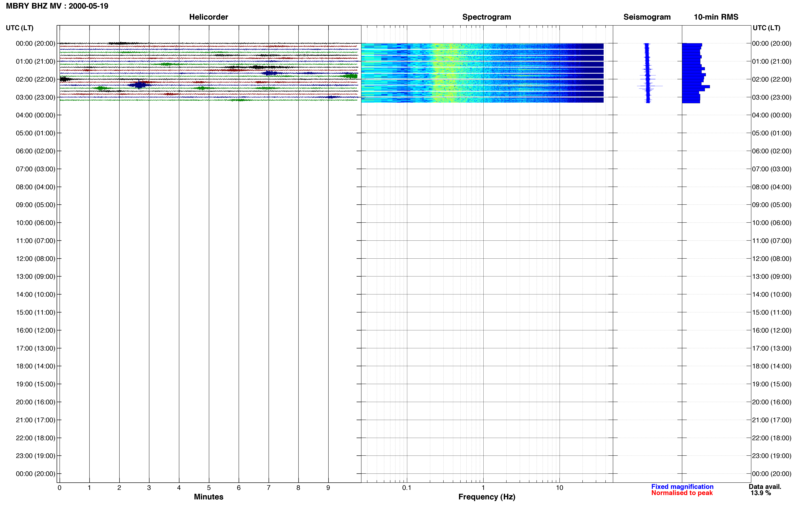
Task: Click the 10 tick on the frequency axis
Action: pyautogui.click(x=559, y=488)
